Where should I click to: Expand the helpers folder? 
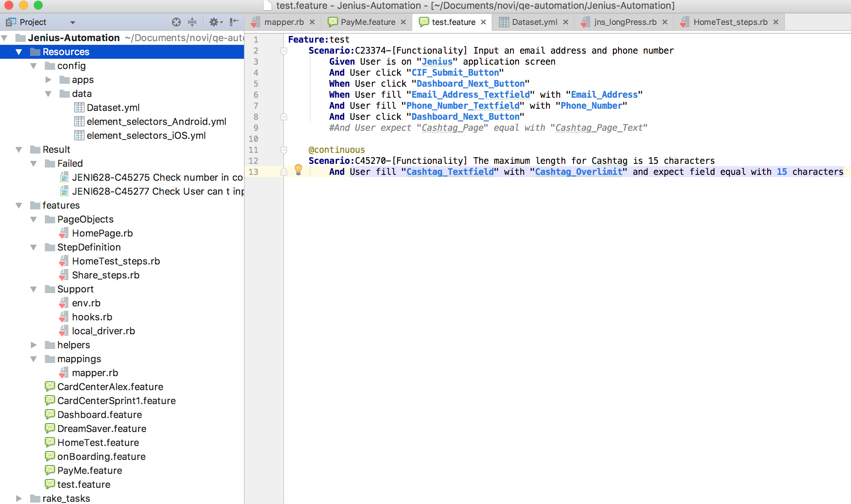pos(33,345)
